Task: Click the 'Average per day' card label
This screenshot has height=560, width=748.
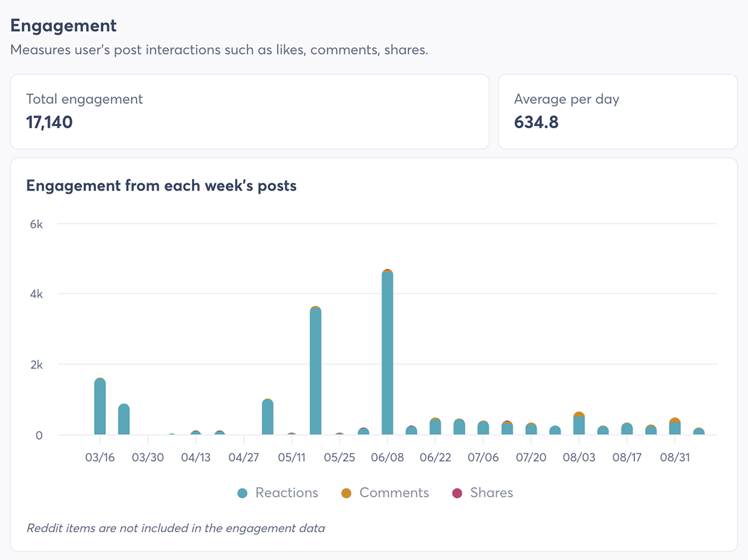Action: pos(567,98)
